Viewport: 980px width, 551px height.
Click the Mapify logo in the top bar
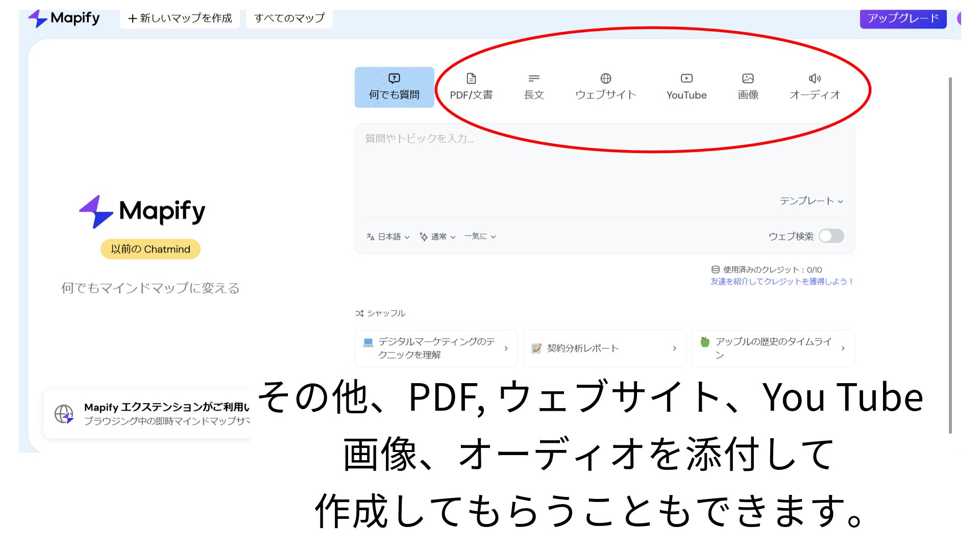(x=65, y=18)
